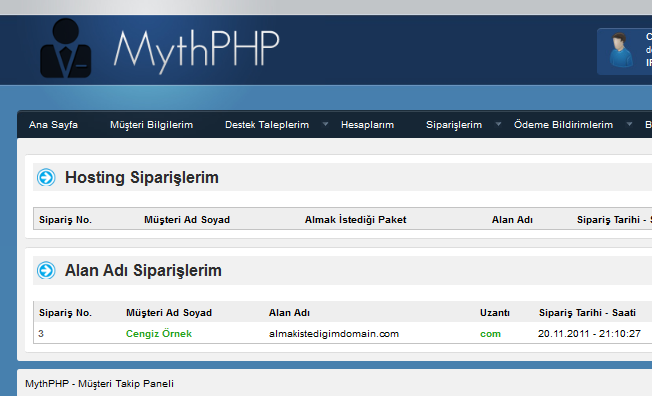The image size is (652, 396).
Task: Click order date 20.11.2011 - 21:10:27
Action: (x=589, y=334)
